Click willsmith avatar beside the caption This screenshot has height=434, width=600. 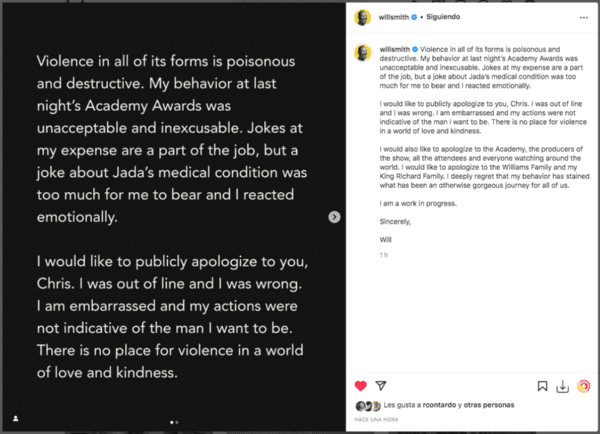[x=362, y=50]
